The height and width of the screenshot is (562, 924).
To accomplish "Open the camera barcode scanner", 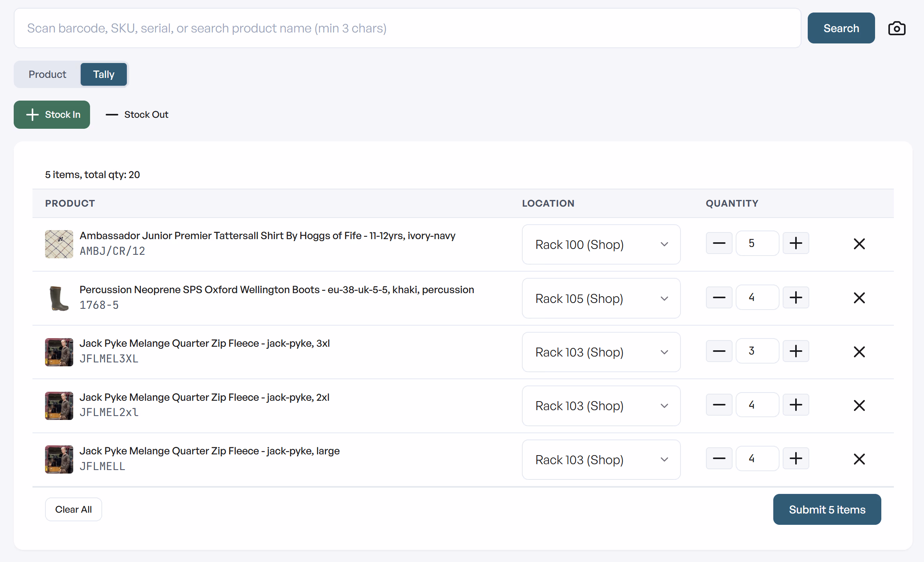I will (x=897, y=28).
